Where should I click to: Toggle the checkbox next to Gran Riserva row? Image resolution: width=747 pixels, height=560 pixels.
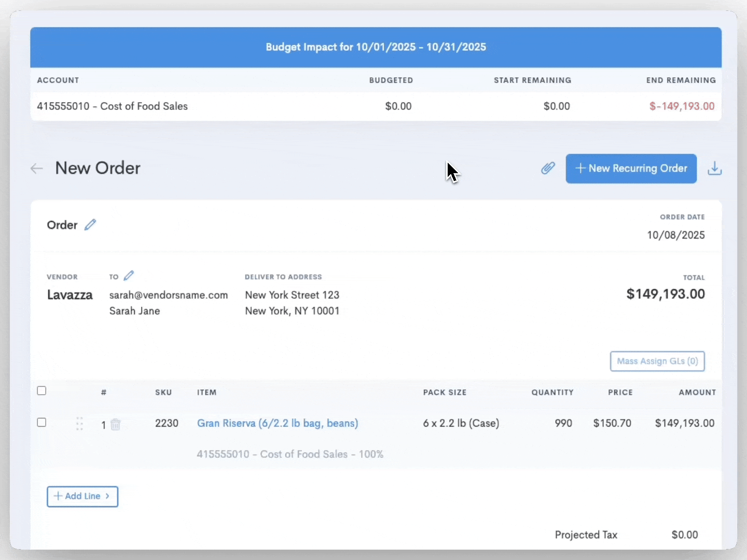pyautogui.click(x=41, y=423)
